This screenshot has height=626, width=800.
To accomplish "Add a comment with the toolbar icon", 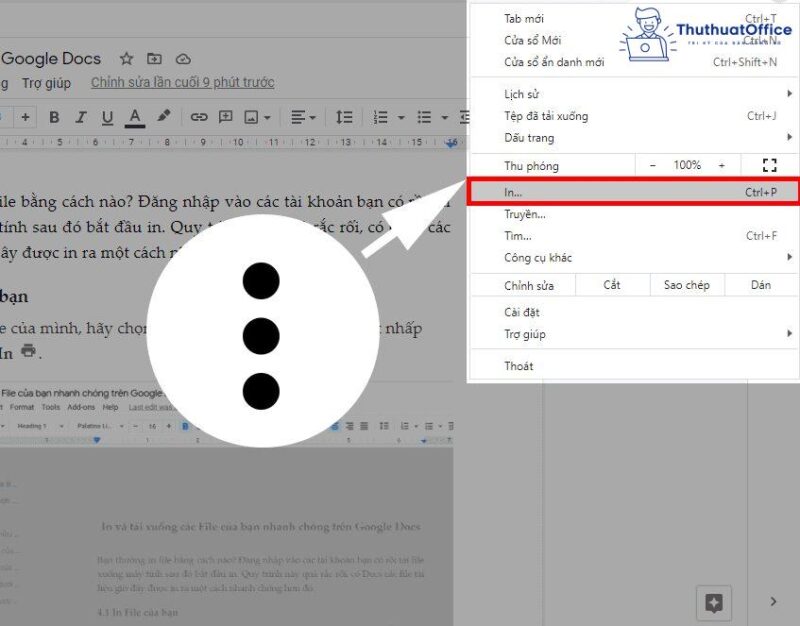I will (x=226, y=117).
